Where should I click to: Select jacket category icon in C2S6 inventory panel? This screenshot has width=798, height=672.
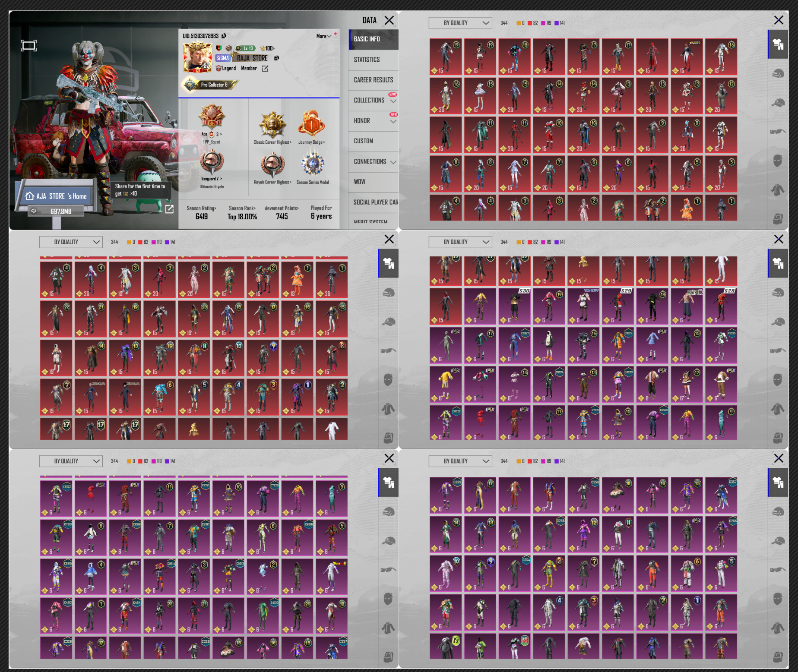coord(778,628)
